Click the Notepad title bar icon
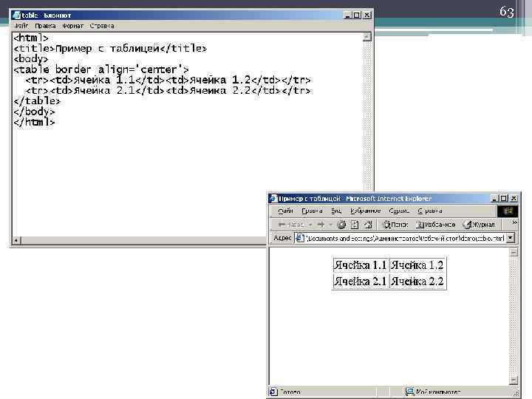This screenshot has width=532, height=399. point(16,16)
